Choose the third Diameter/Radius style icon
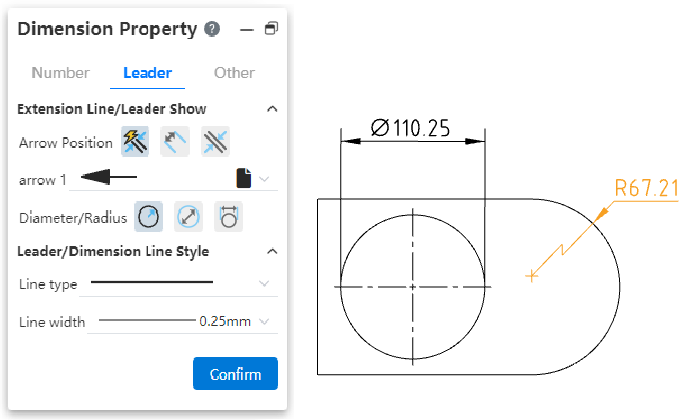Screen dimensions: 697x420 [228, 216]
